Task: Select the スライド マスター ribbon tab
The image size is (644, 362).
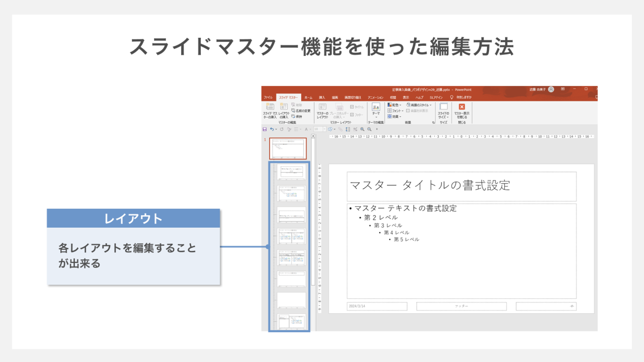Action: [288, 98]
